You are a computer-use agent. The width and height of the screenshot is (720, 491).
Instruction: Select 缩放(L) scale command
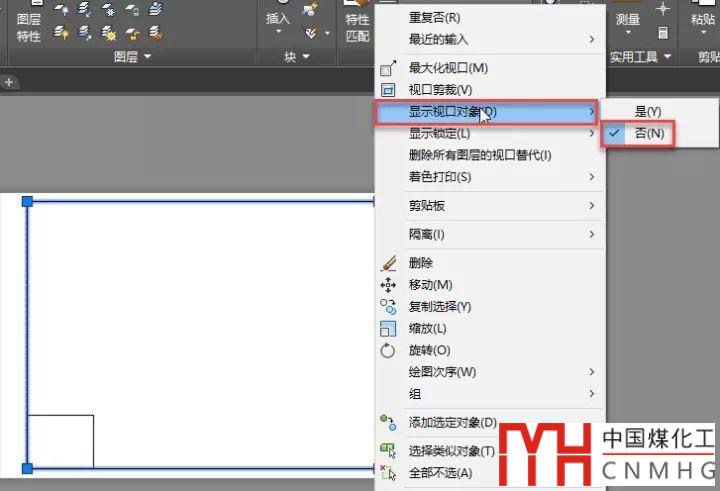pyautogui.click(x=489, y=328)
